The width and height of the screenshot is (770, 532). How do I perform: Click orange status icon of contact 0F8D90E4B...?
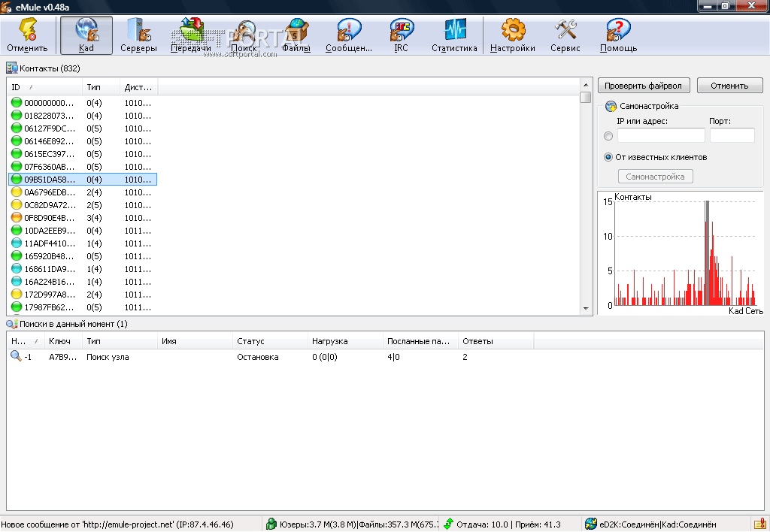point(17,217)
